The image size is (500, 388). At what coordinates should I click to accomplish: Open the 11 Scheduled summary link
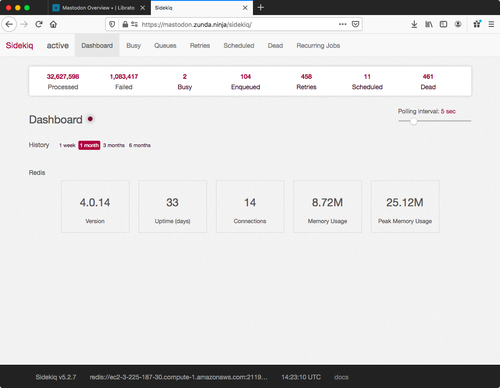tap(367, 82)
